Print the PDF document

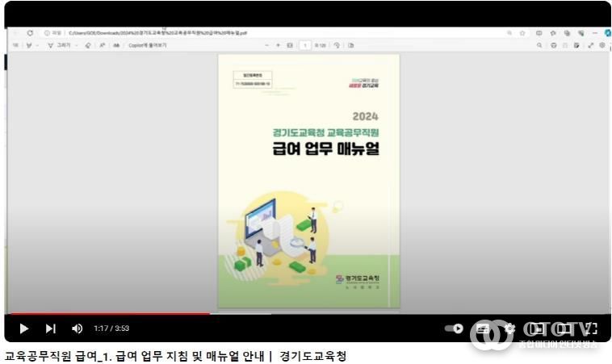pyautogui.click(x=553, y=45)
